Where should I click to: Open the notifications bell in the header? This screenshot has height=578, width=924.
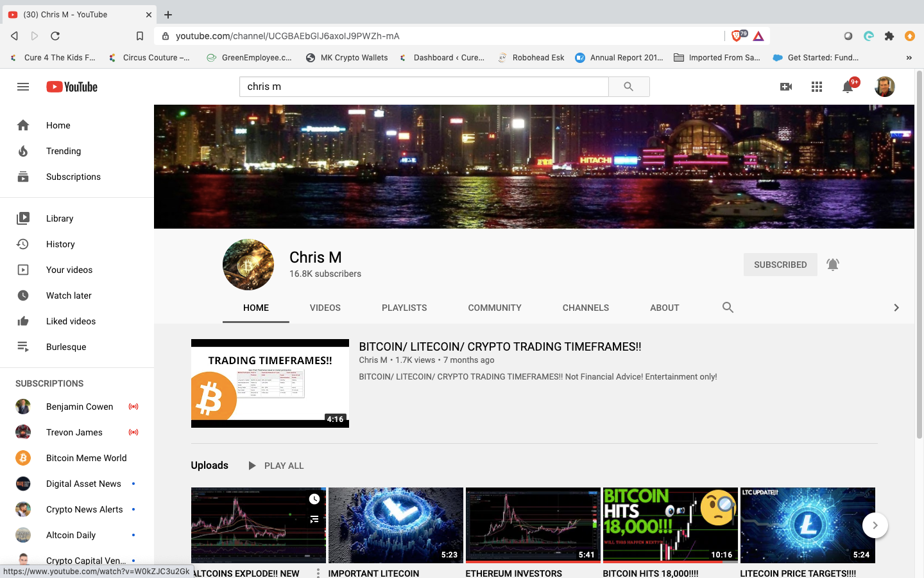[x=848, y=87]
